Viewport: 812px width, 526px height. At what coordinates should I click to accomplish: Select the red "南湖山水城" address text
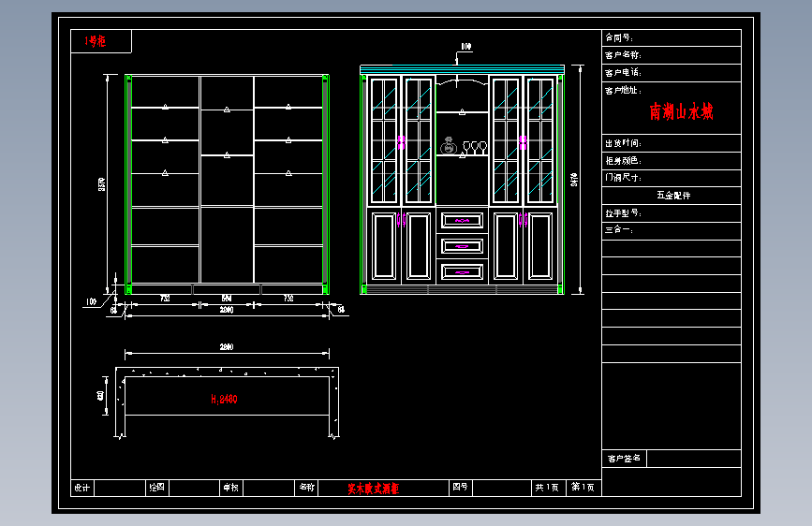pyautogui.click(x=681, y=111)
